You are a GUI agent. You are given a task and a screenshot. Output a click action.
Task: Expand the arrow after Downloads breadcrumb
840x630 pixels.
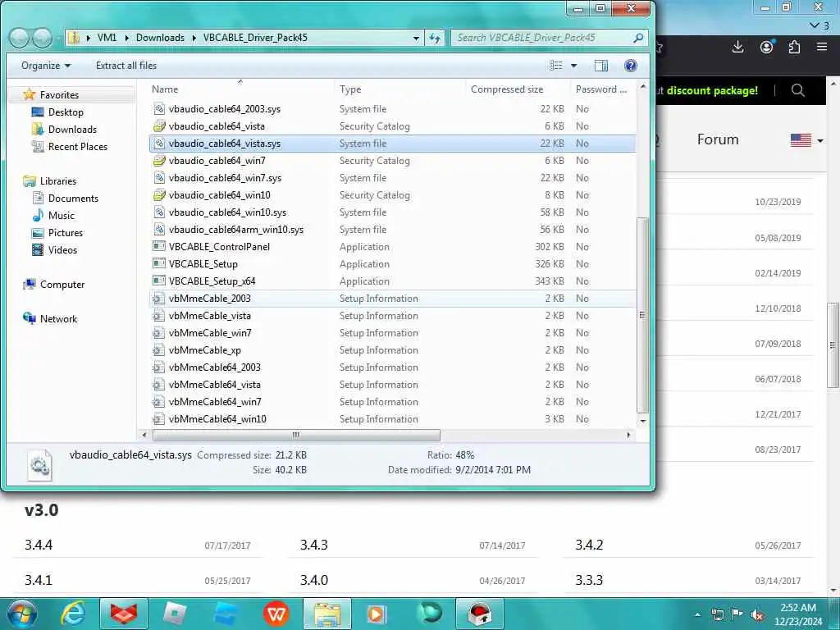pos(194,38)
